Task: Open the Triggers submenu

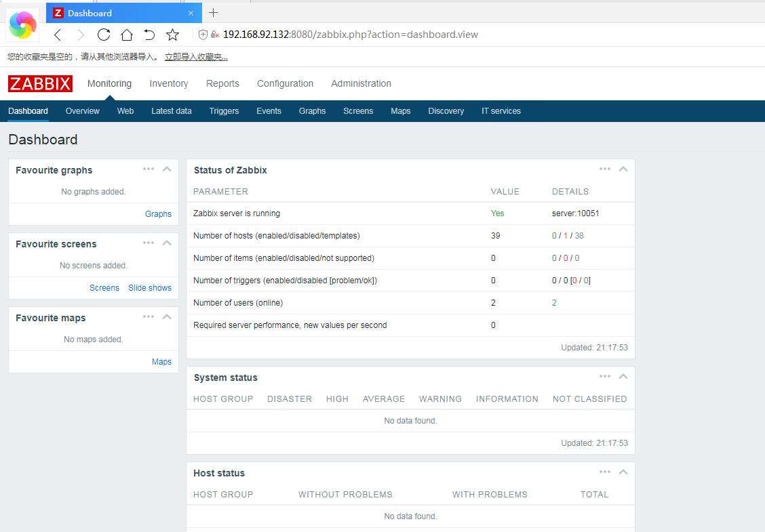Action: coord(224,111)
